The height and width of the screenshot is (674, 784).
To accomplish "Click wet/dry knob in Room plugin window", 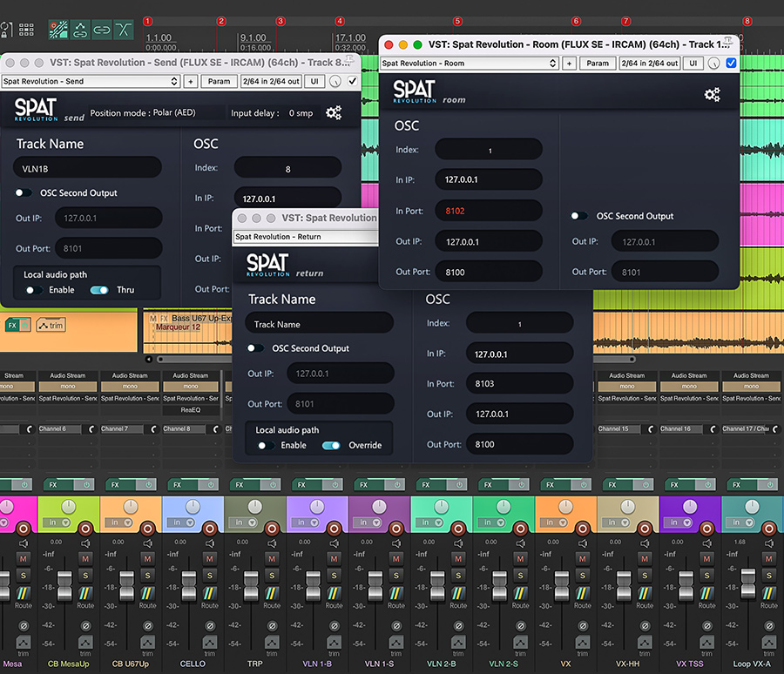I will coord(713,64).
